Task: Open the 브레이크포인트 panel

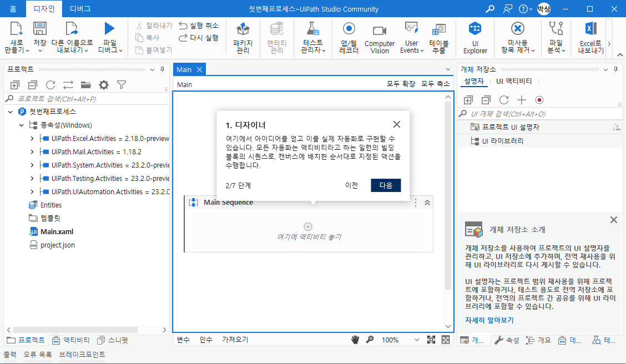Action: (82, 355)
